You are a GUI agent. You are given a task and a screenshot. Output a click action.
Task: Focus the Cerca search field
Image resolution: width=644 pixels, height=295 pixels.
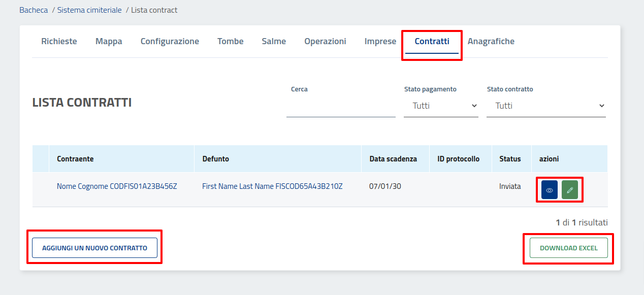(x=341, y=107)
